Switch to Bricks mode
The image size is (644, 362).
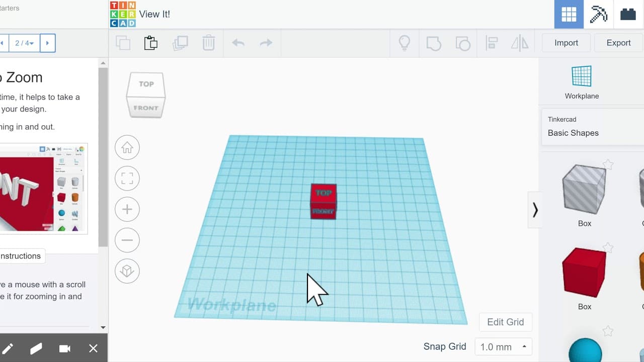(628, 14)
